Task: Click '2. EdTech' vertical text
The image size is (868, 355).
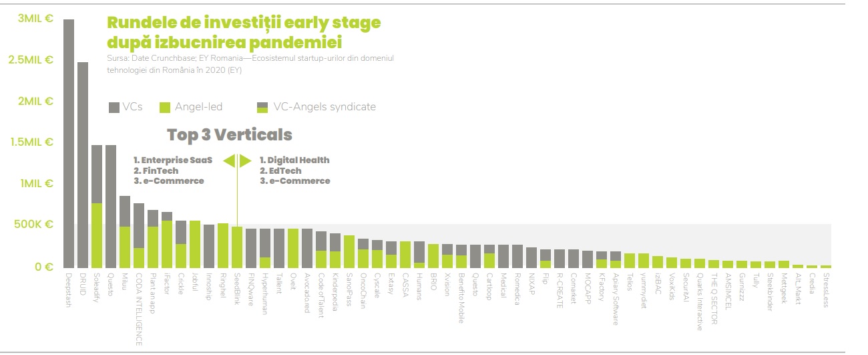Action: pos(280,170)
